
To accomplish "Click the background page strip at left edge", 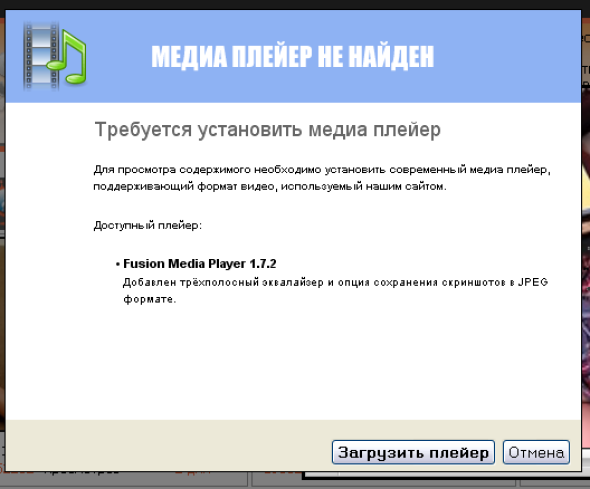I will pos(2,263).
